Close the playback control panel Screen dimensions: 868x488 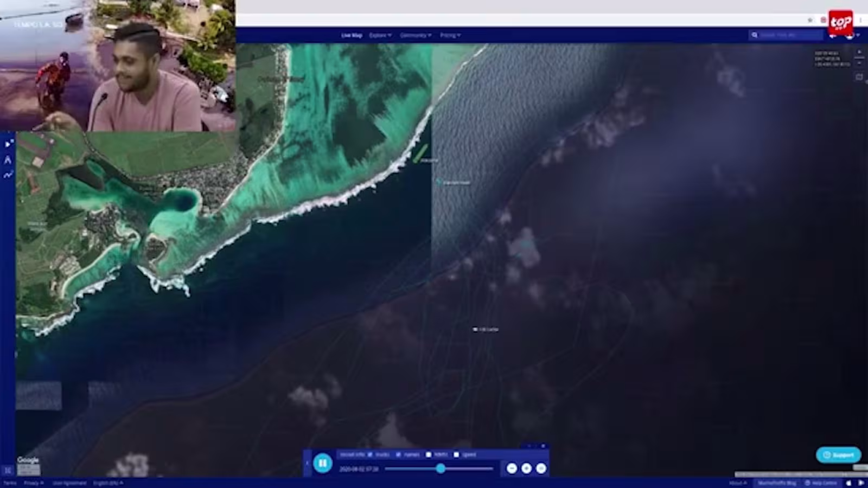(543, 446)
